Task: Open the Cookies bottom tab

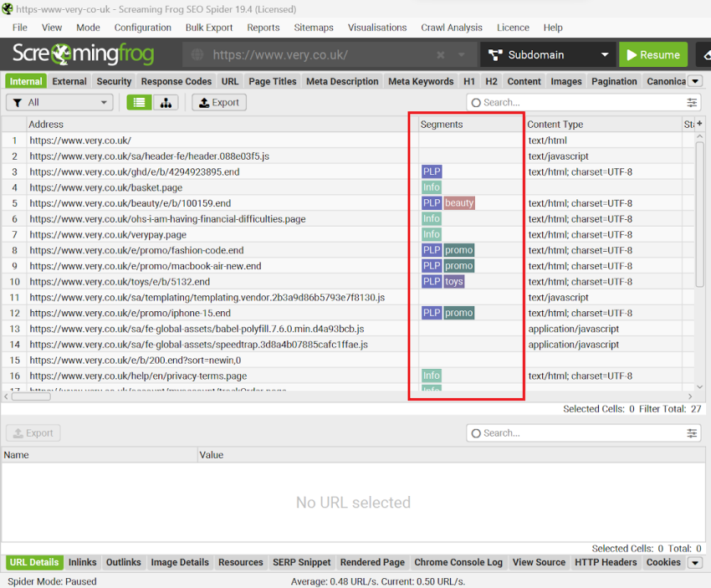Action: click(663, 563)
